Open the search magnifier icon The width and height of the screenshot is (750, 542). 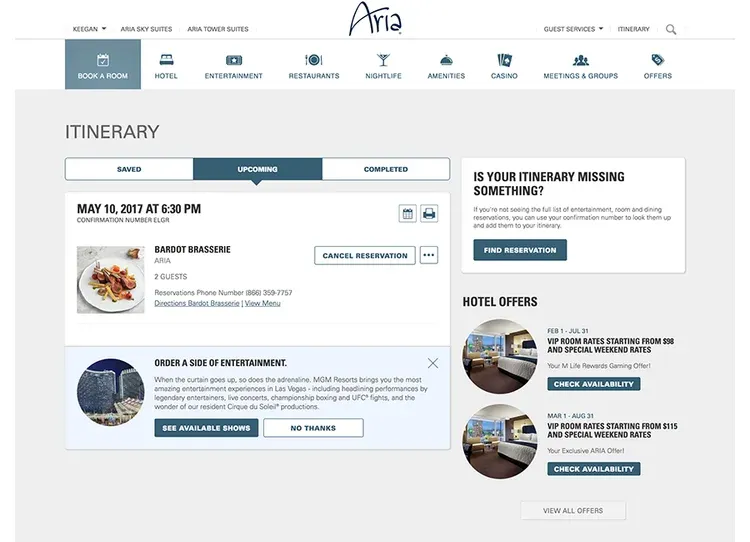[671, 29]
